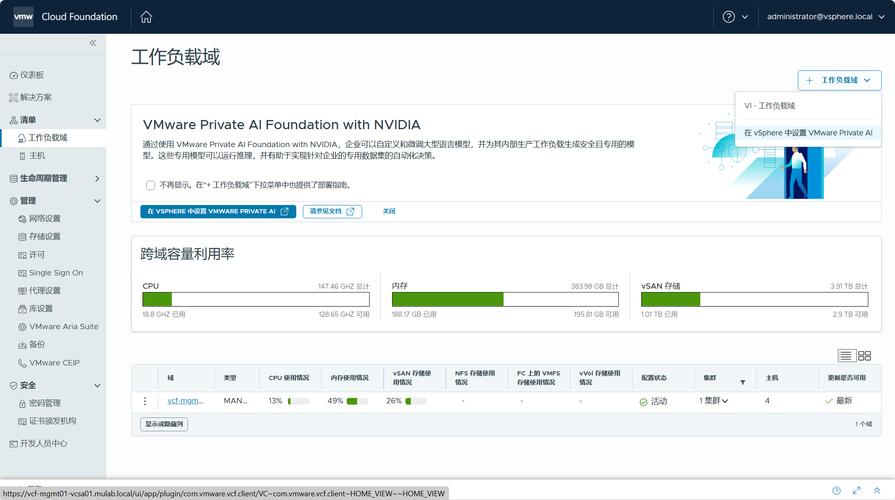Viewport: 895px width, 500px height.
Task: Sort by CPU 使用情况 column header
Action: tap(289, 378)
